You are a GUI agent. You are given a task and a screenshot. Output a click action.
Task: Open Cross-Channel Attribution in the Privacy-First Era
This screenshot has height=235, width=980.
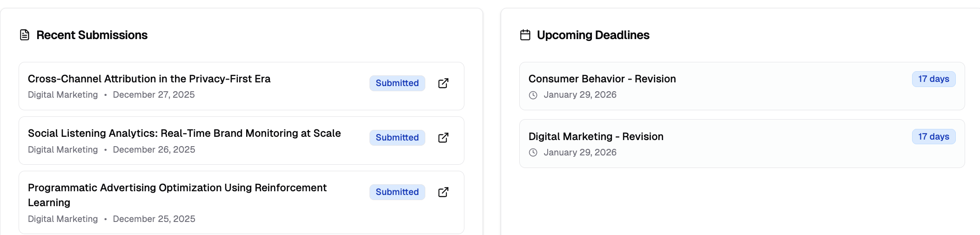[x=149, y=79]
